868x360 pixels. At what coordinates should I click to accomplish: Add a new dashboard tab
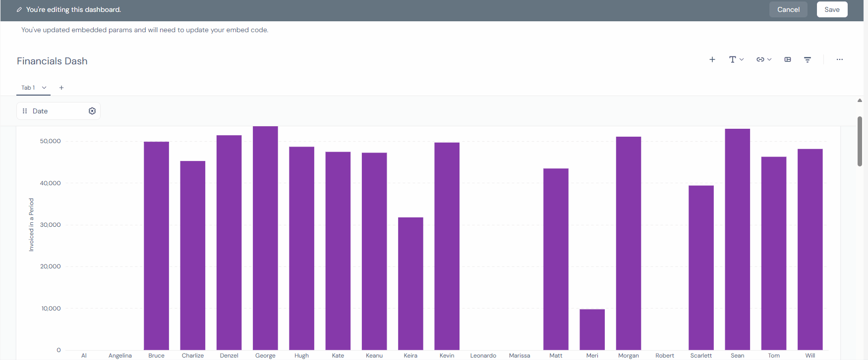[x=61, y=88]
